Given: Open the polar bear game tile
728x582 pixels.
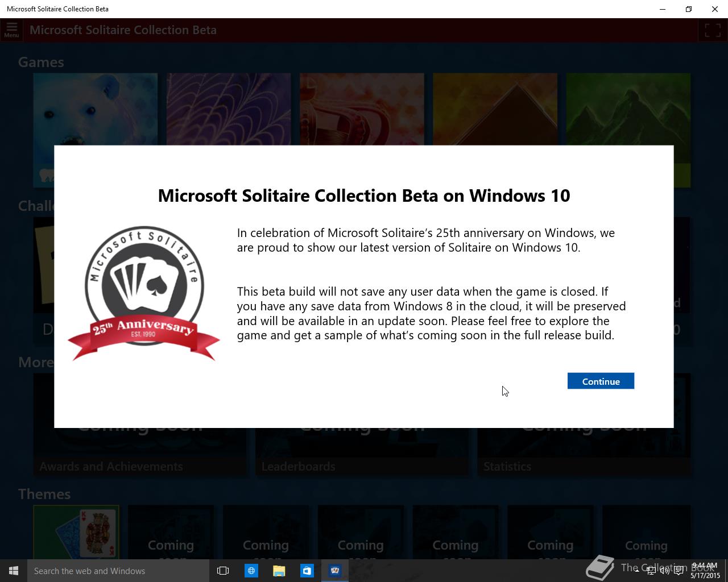Looking at the screenshot, I should [96, 109].
